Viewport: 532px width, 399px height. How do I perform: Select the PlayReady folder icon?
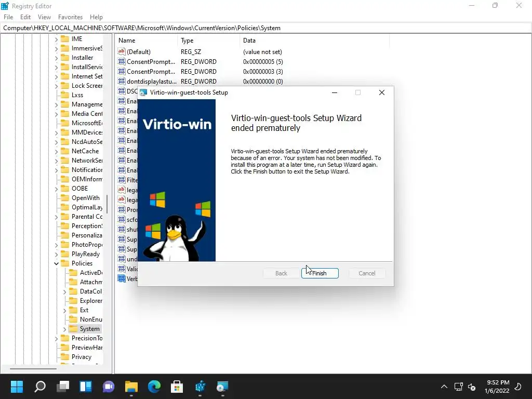click(65, 254)
